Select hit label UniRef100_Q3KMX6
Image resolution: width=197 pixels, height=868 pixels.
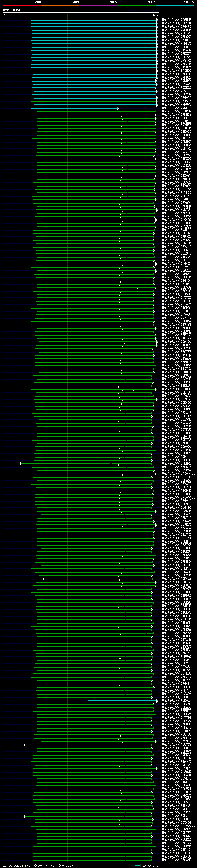(177, 562)
